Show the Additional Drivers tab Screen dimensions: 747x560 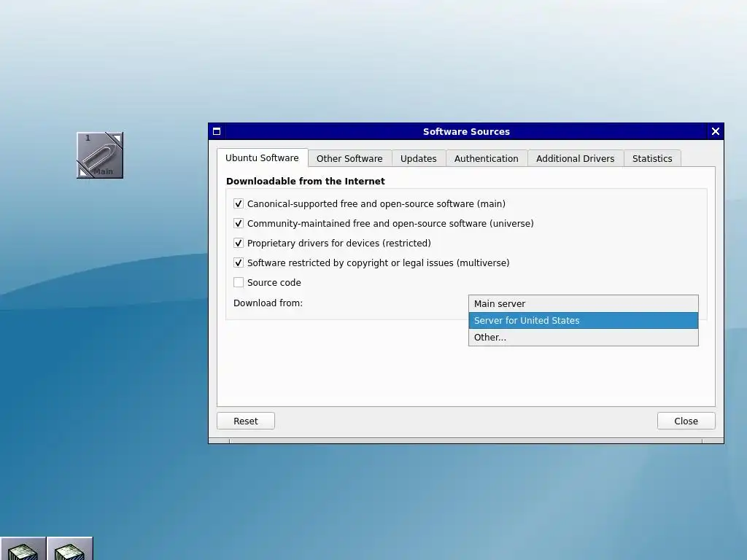tap(576, 158)
